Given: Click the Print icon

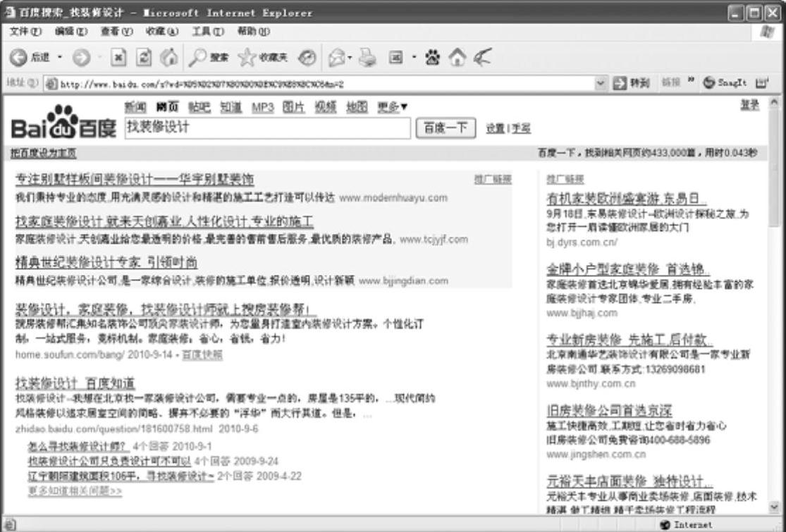Looking at the screenshot, I should click(369, 58).
